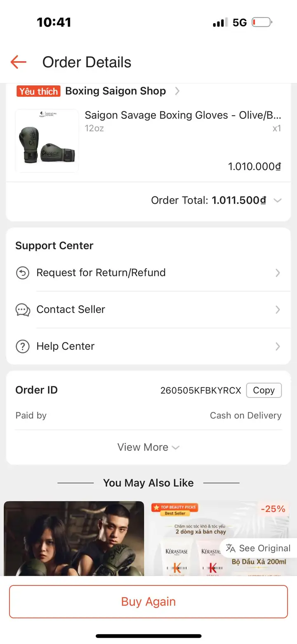297x644 pixels.
Task: Tap the orange back arrow icon
Action: 19,62
